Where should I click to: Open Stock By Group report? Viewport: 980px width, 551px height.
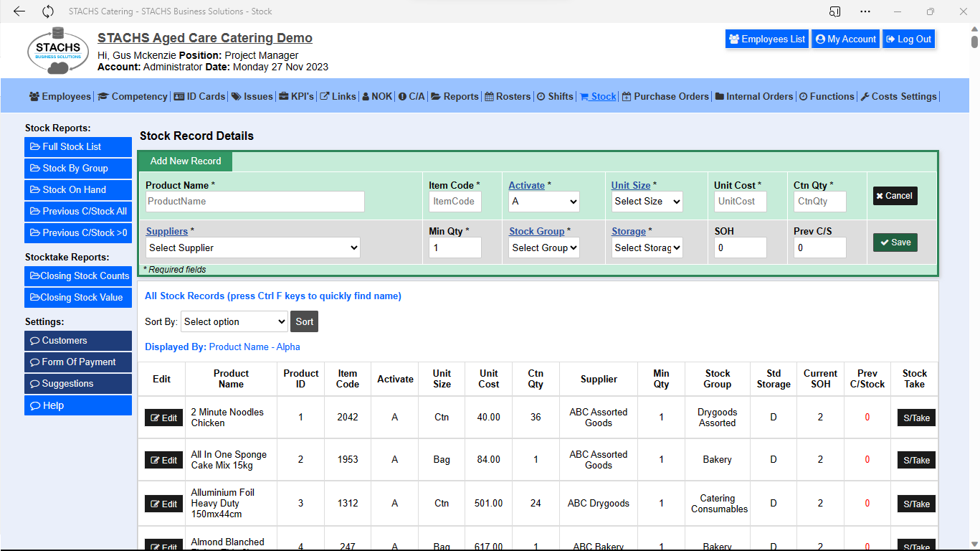pos(78,169)
